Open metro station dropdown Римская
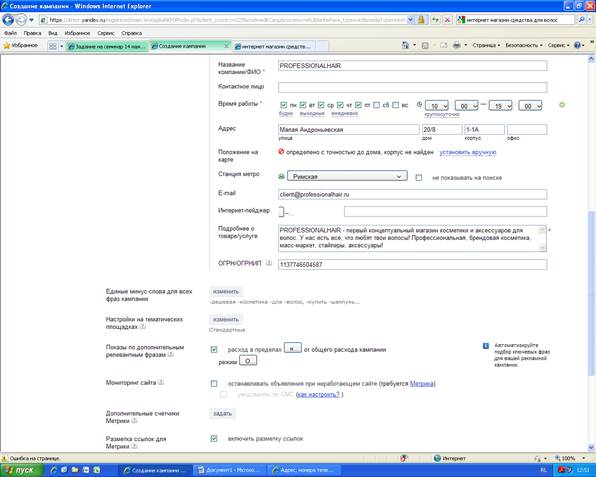This screenshot has width=596, height=477. coord(347,176)
